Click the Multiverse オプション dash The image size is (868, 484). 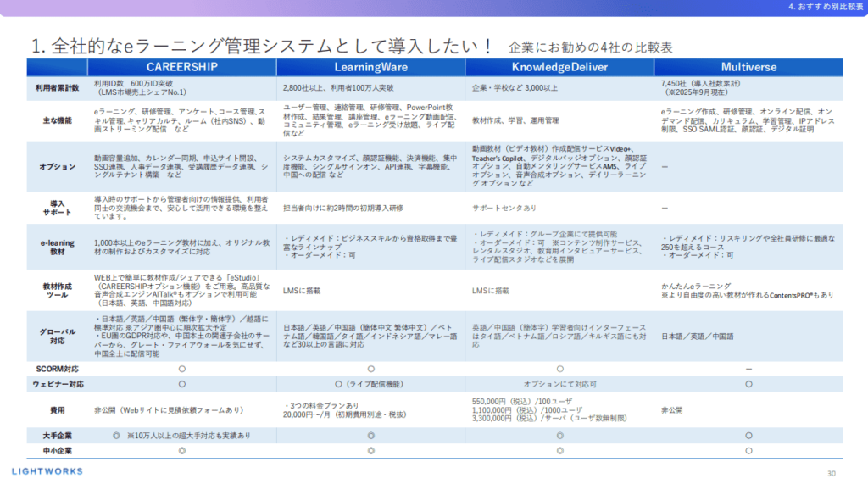pyautogui.click(x=665, y=167)
